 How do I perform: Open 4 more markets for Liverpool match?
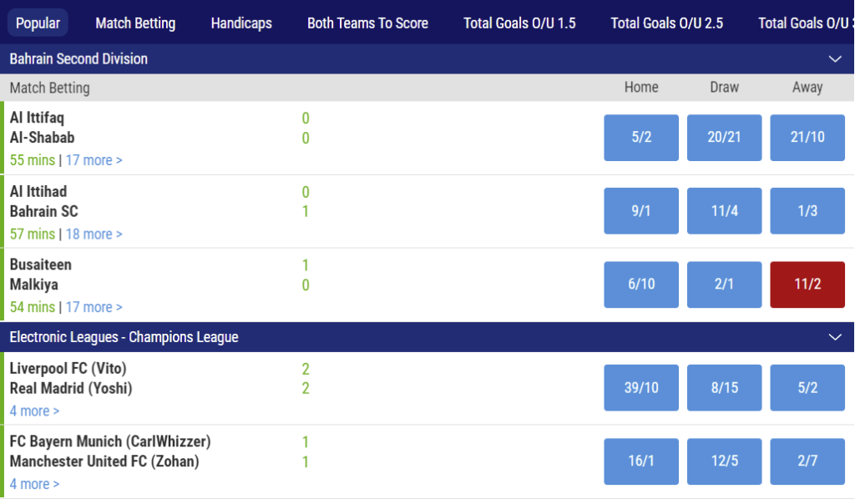pos(34,411)
